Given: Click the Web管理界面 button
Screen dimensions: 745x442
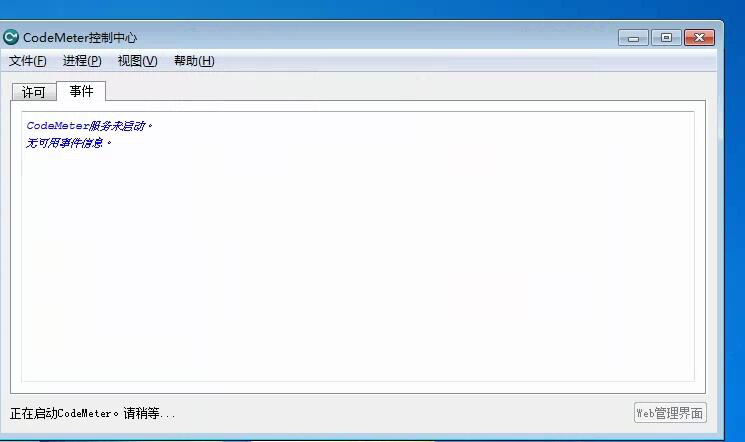Looking at the screenshot, I should (x=670, y=413).
